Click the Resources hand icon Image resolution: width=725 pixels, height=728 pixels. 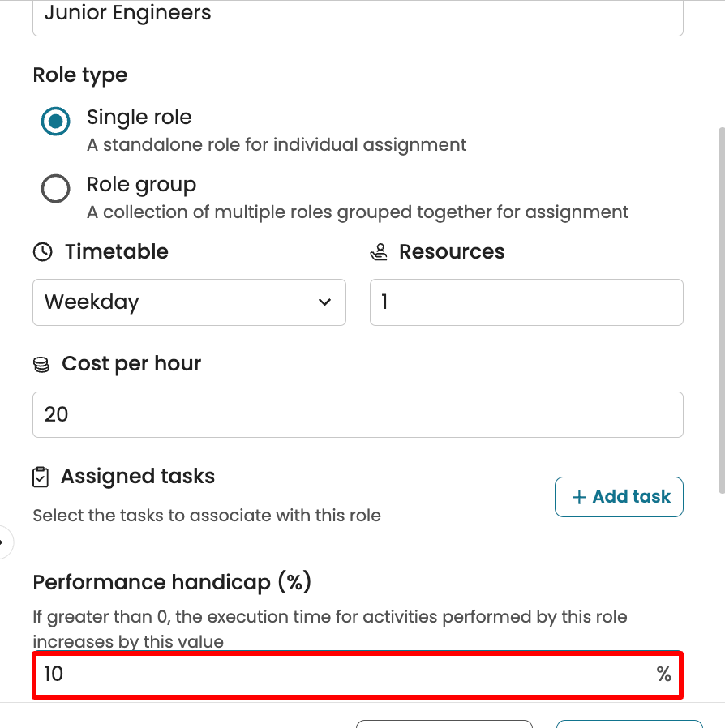(379, 252)
